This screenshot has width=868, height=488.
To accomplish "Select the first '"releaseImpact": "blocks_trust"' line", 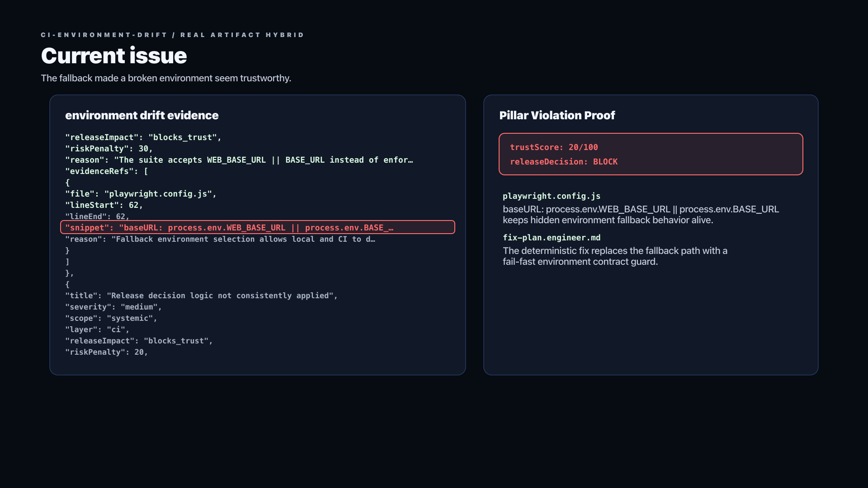I will point(143,137).
